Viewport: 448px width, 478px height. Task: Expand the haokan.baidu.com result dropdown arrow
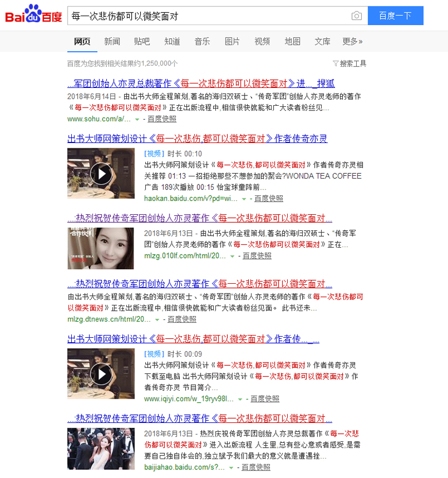coord(244,199)
